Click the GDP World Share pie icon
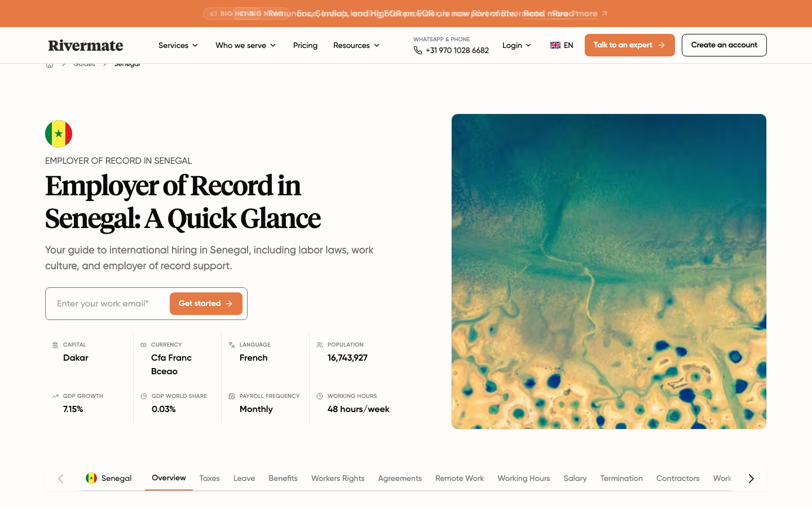The height and width of the screenshot is (508, 812). [x=144, y=396]
